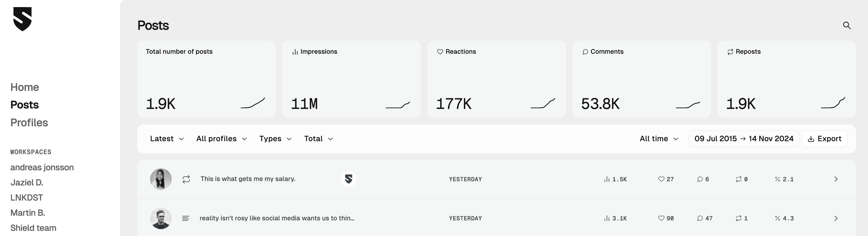The image size is (868, 236).
Task: Click the impressions bar icon showing 3.1K
Action: point(607,218)
